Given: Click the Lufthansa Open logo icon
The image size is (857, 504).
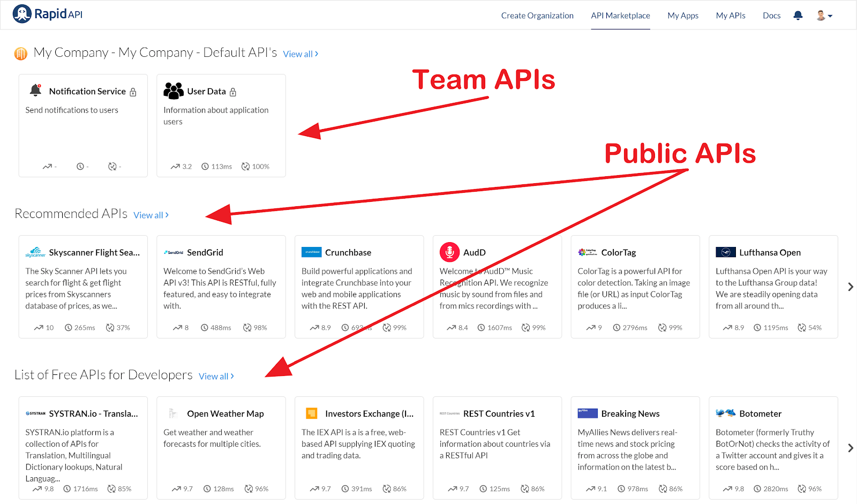Looking at the screenshot, I should point(726,252).
